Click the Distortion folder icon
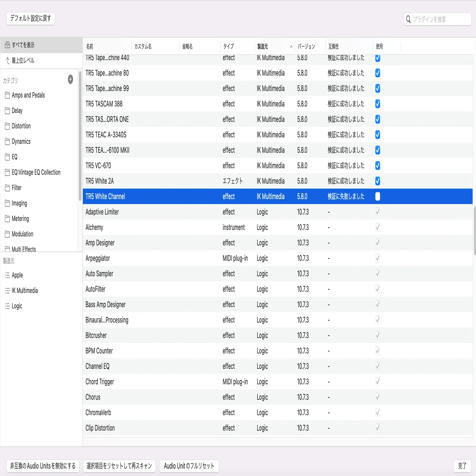This screenshot has width=476, height=476. pyautogui.click(x=7, y=126)
